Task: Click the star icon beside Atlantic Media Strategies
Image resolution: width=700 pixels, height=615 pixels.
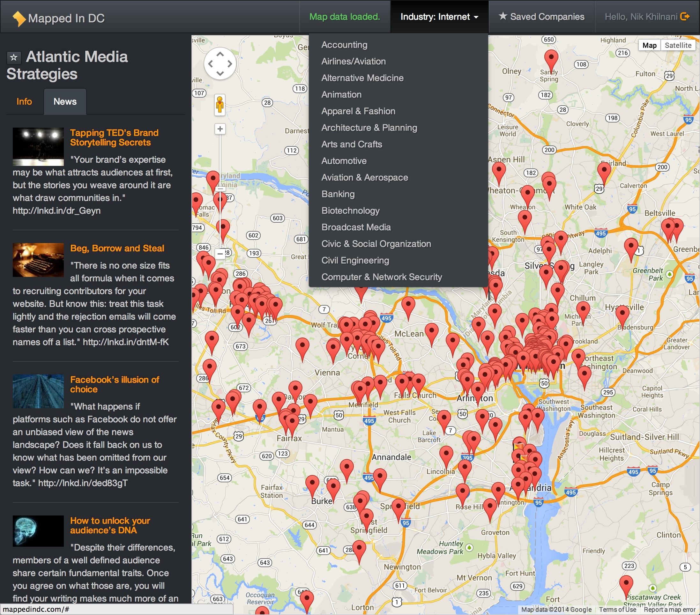Action: click(x=14, y=57)
